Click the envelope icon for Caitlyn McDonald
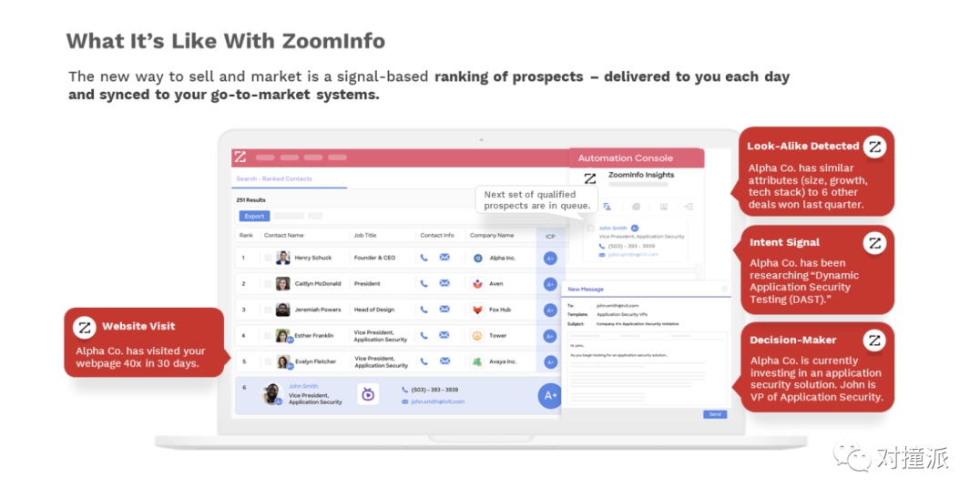 tap(444, 284)
